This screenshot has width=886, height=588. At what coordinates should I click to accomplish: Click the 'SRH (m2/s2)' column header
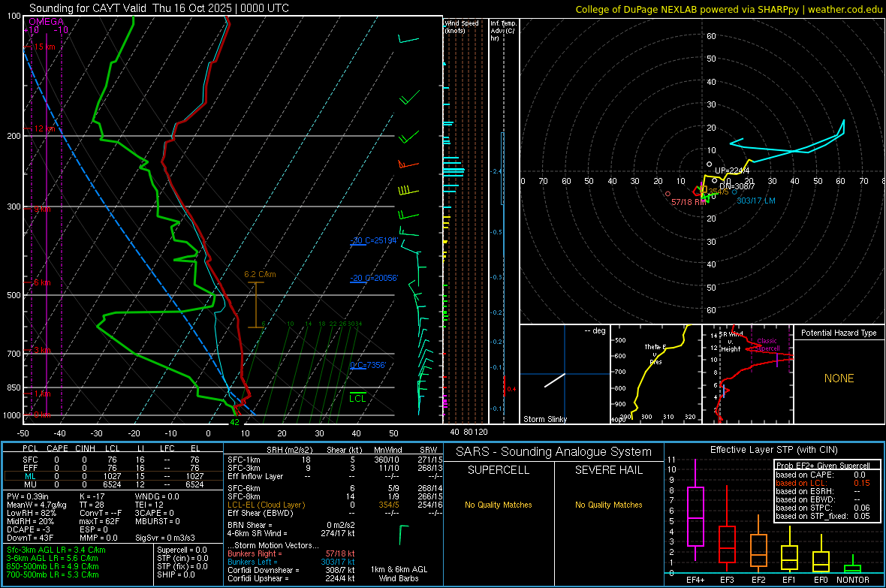pos(289,450)
